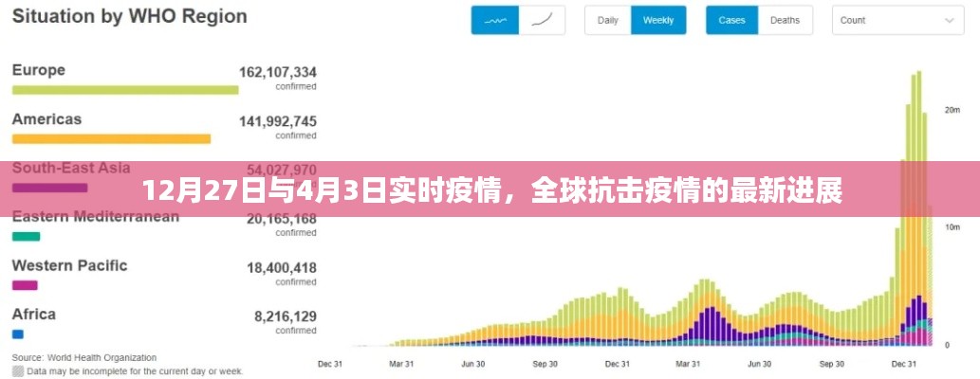Screen dimensions: 980x379
Task: Click the Western Pacific magenta swatch
Action: (x=25, y=285)
